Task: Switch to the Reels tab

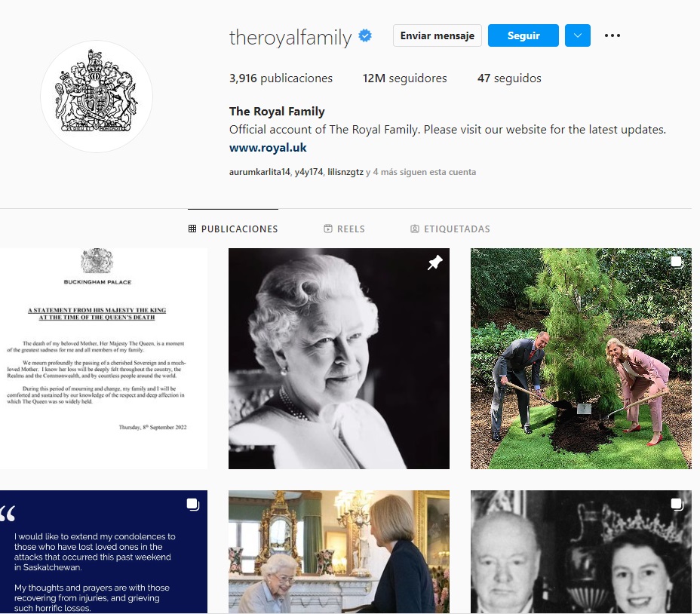Action: pyautogui.click(x=344, y=229)
